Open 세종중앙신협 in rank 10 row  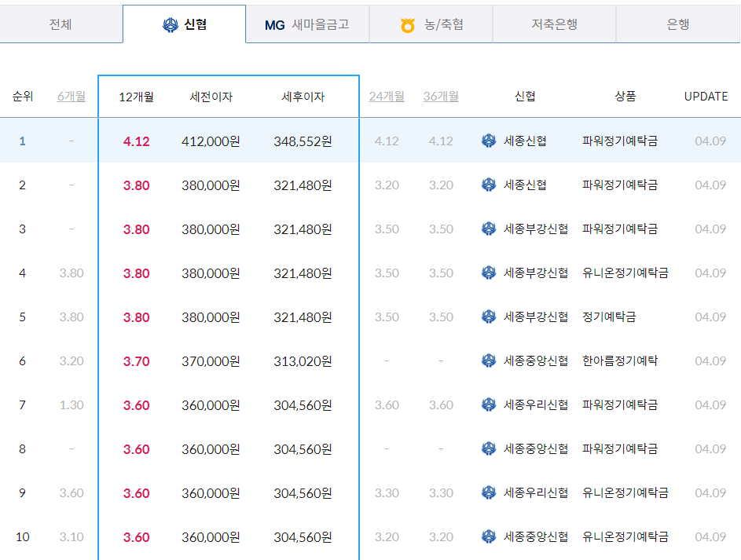(x=536, y=536)
